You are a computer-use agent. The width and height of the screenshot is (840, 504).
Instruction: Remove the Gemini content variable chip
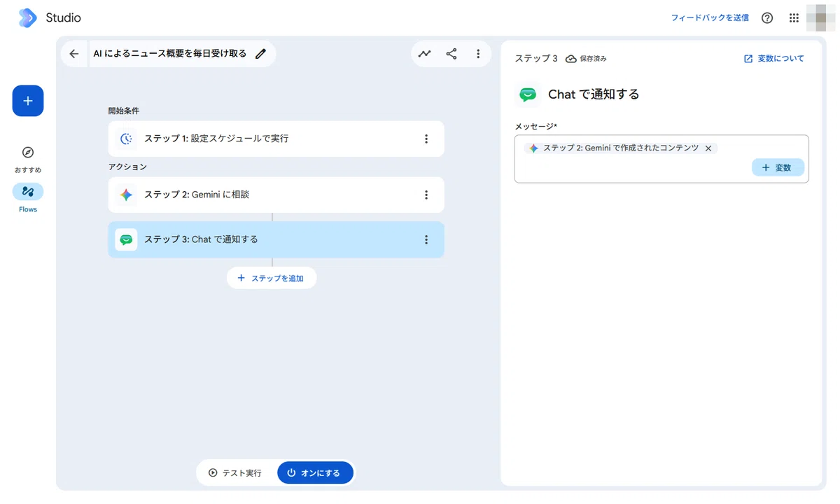coord(708,148)
